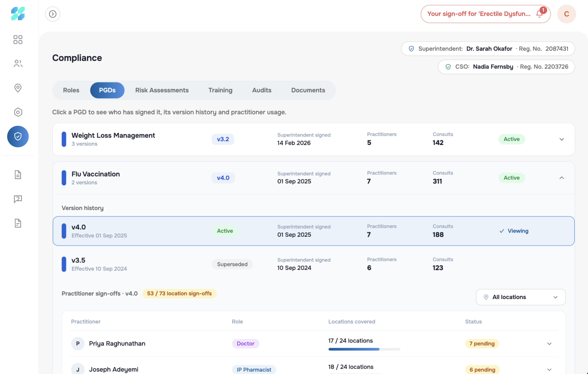Click the Doctor role badge

[x=245, y=344]
